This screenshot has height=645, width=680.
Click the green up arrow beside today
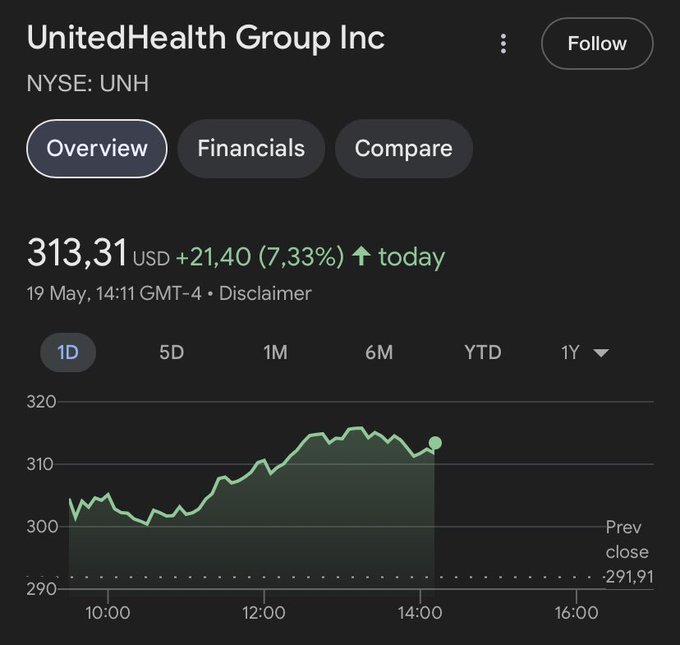361,257
